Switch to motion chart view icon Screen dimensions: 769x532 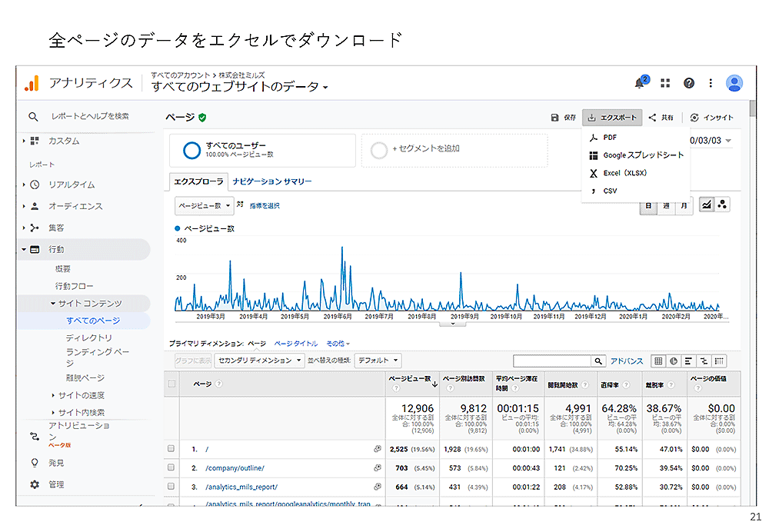click(x=723, y=204)
